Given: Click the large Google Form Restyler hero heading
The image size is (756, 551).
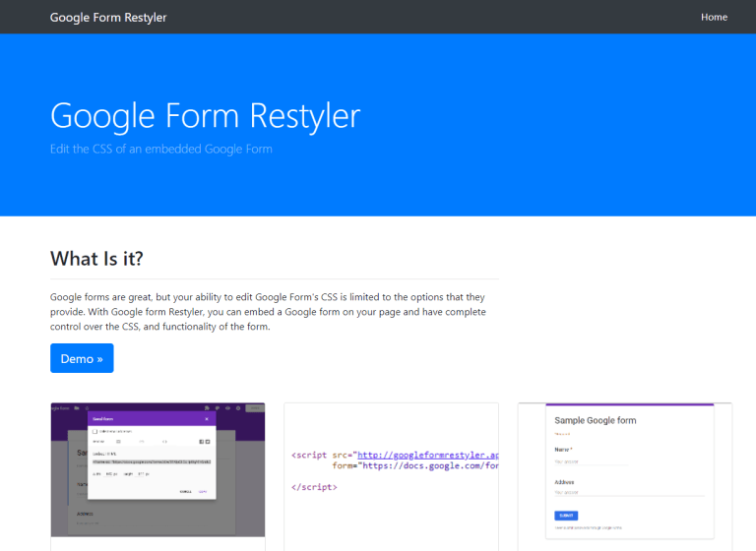Looking at the screenshot, I should click(x=206, y=116).
